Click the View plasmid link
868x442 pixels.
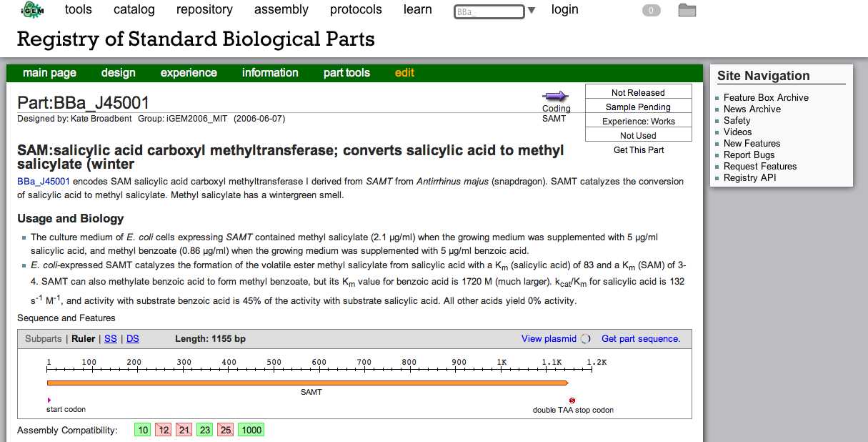(x=549, y=339)
